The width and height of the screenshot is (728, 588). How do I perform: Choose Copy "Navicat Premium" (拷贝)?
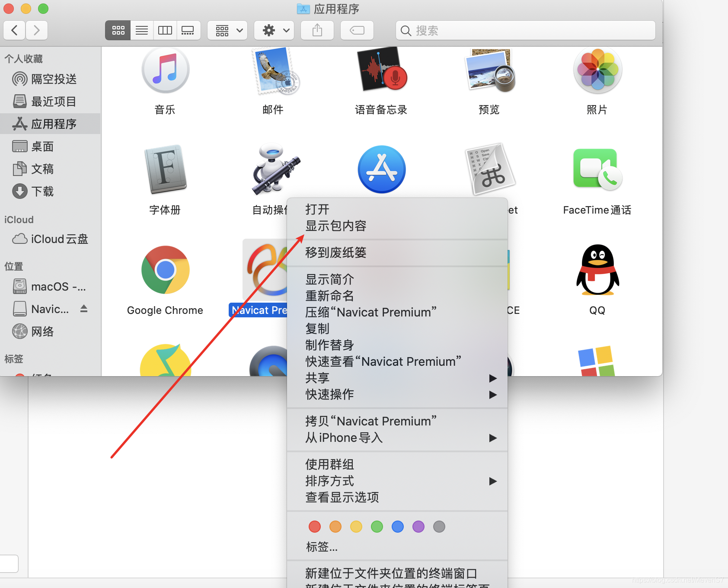click(397, 422)
